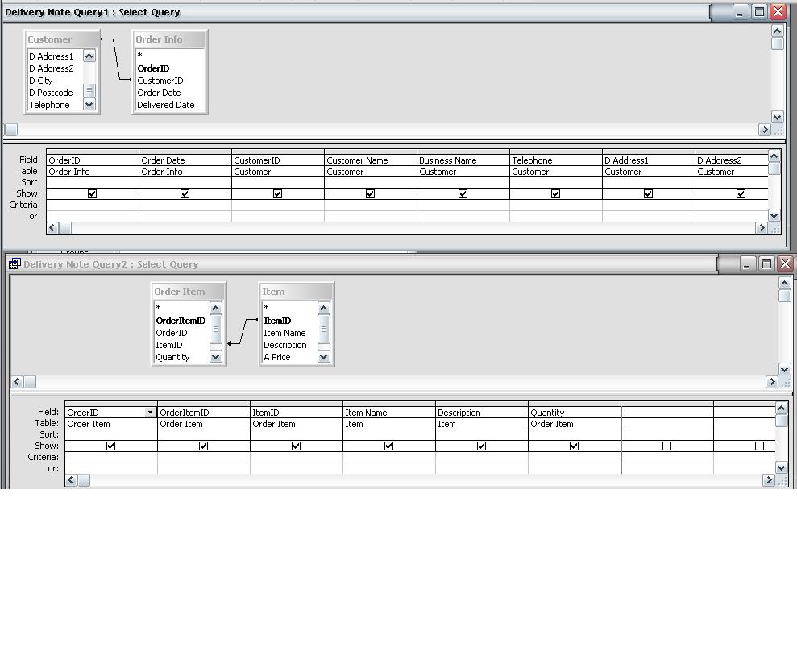Click Query2 table pane right scroll arrow
This screenshot has height=672, width=797.
point(772,381)
